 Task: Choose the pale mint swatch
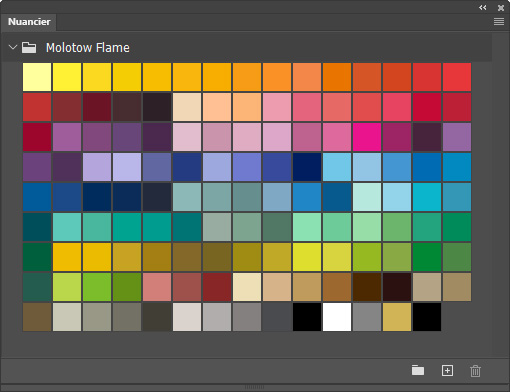coord(367,197)
